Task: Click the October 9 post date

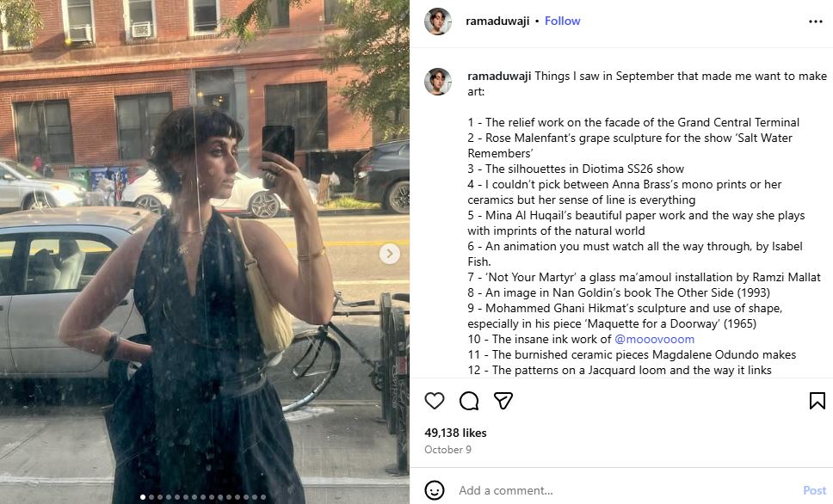Action: [446, 450]
